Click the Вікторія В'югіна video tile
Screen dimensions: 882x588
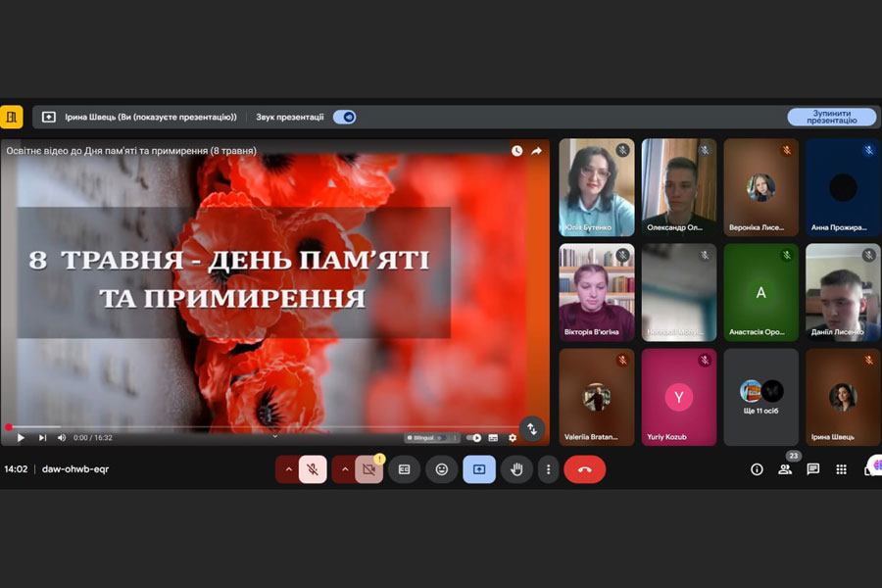tap(597, 293)
